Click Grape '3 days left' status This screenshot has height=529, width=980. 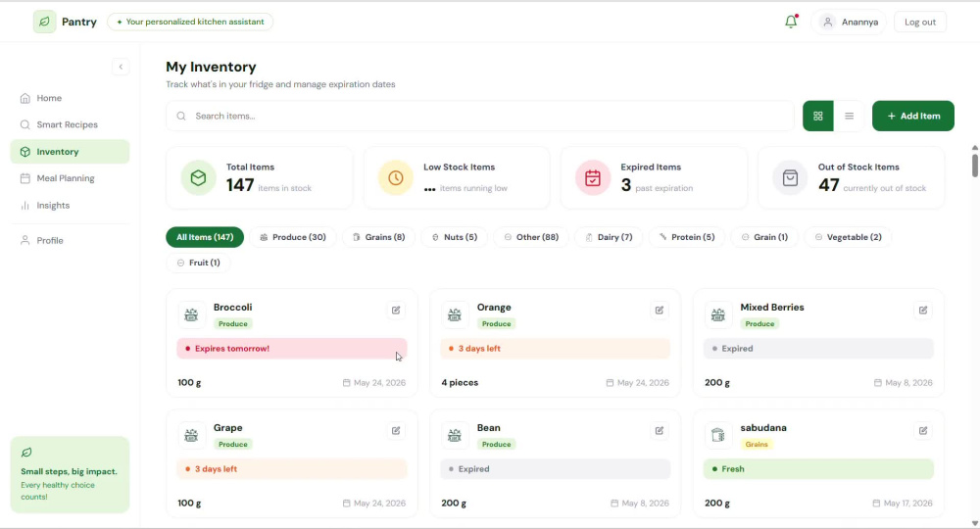point(292,469)
